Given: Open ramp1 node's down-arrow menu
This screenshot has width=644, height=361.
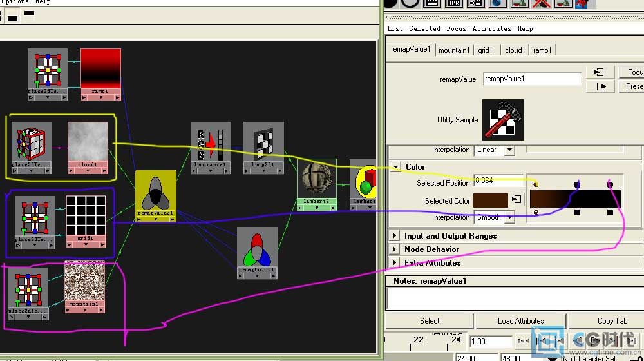Looking at the screenshot, I should 100,97.
